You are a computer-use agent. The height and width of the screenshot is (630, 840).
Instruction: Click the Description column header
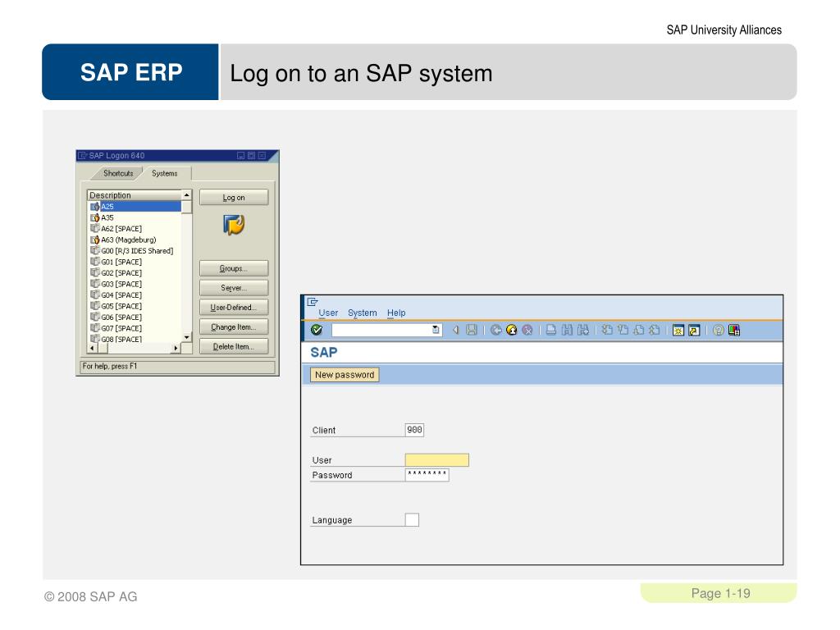[135, 195]
